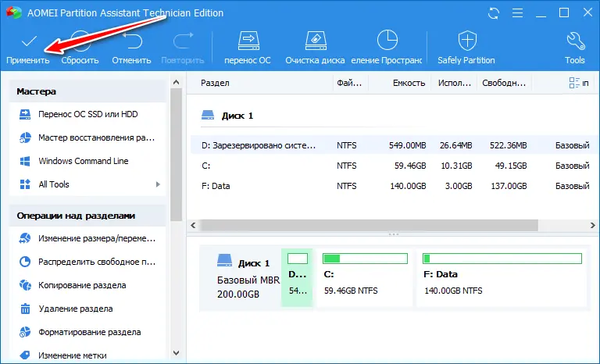The width and height of the screenshot is (600, 364).
Task: Click the Сбросить (Discard) toolbar icon
Action: 80,46
